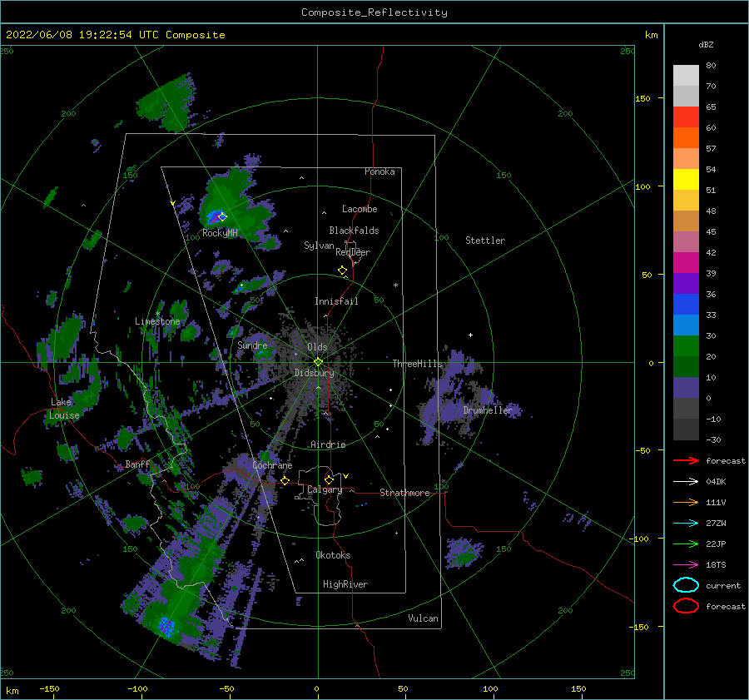
Task: Click the Limestone label
Action: pos(157,321)
